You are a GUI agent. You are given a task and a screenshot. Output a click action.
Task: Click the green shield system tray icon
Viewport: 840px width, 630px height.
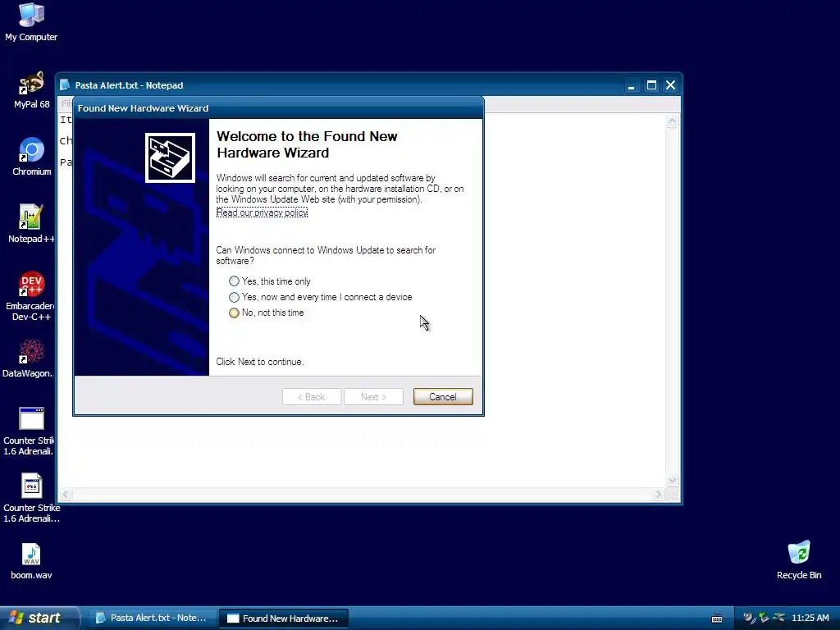(764, 618)
